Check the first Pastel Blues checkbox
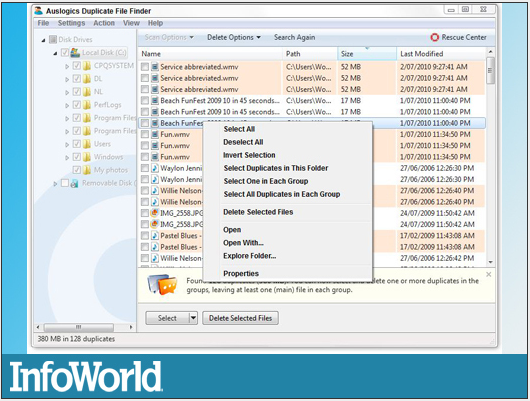 click(145, 236)
